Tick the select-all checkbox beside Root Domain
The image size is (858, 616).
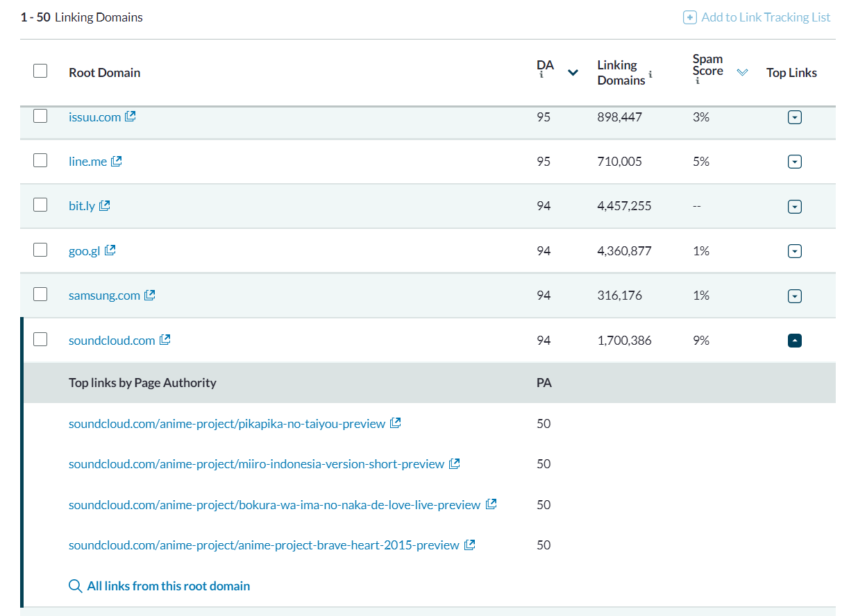40,71
